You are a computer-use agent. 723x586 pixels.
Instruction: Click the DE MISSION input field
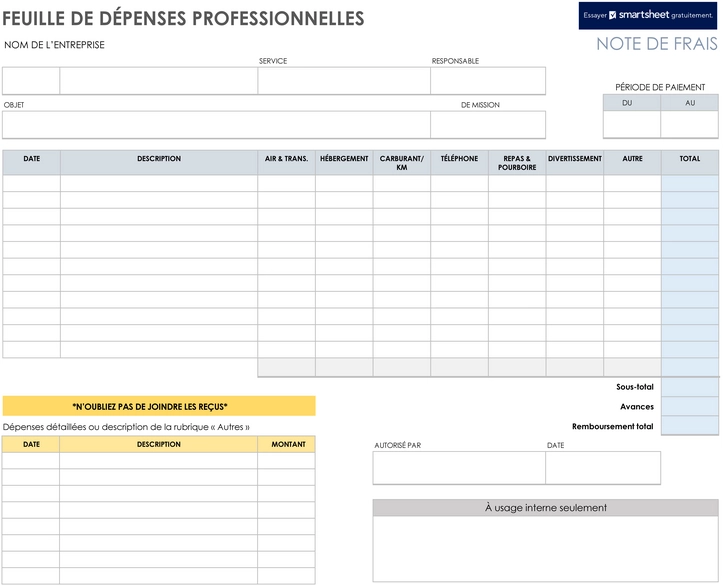pyautogui.click(x=488, y=124)
